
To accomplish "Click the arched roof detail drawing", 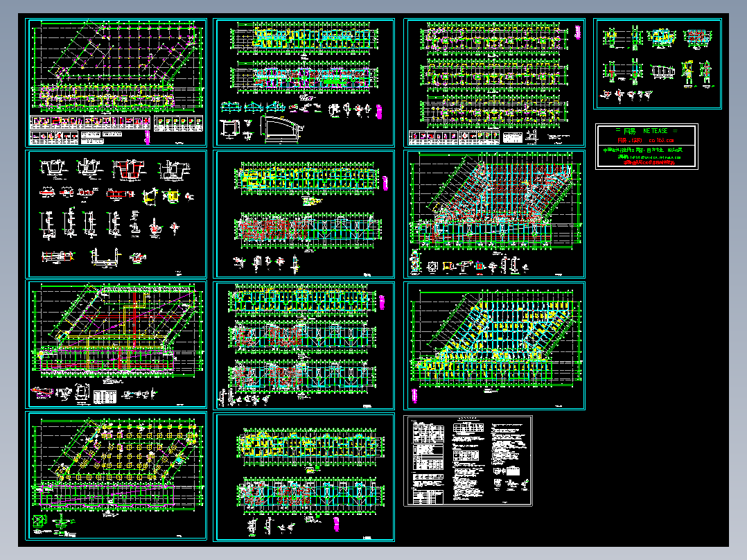I will [282, 129].
